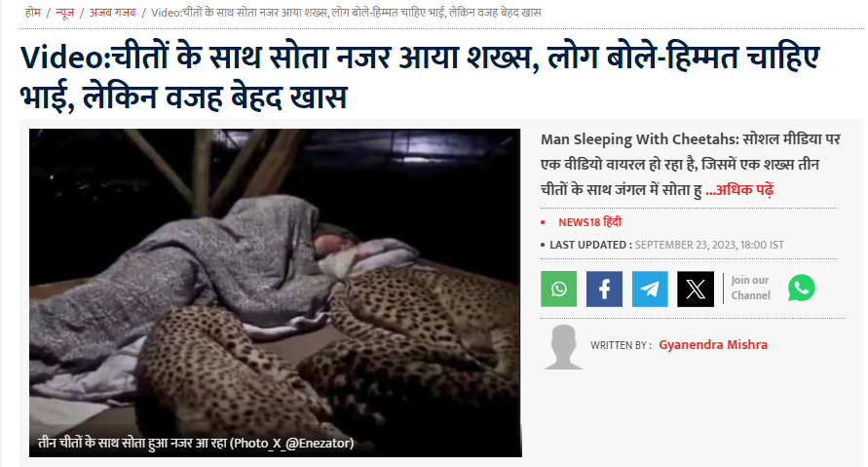Share the post on X

(696, 289)
